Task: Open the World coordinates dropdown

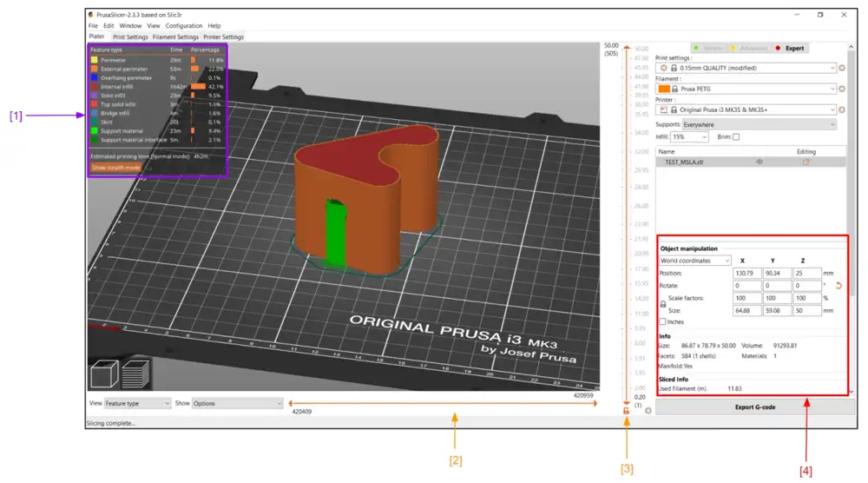Action: pos(694,261)
